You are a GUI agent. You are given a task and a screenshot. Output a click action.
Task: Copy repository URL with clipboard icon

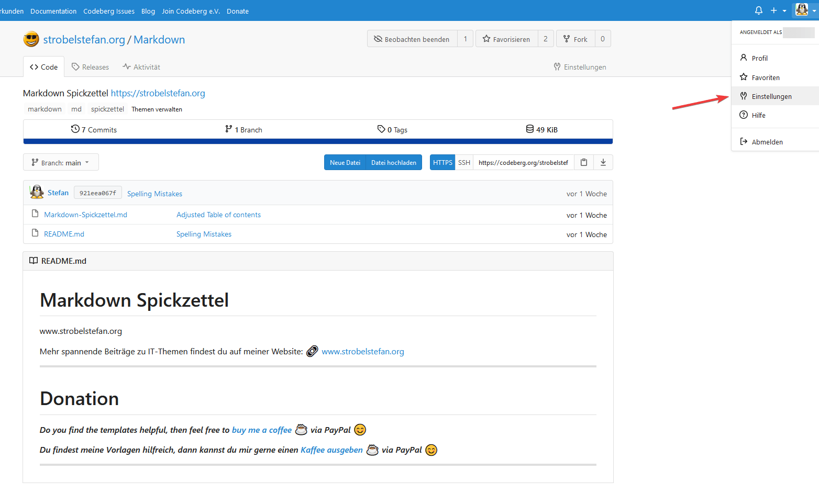point(584,163)
